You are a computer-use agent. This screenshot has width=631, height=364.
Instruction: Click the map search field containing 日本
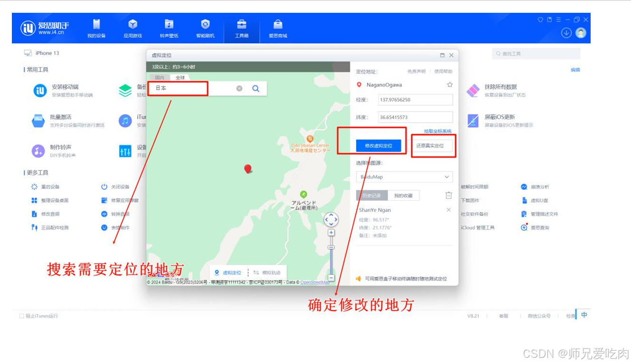192,88
